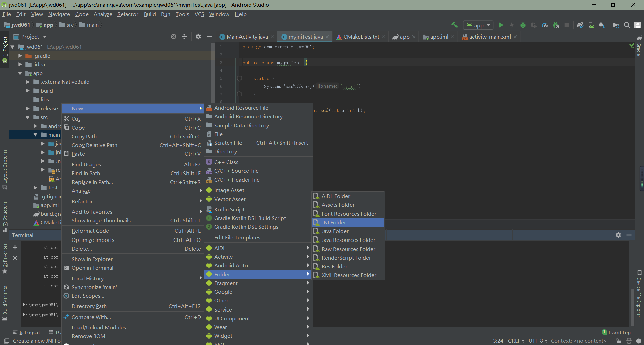This screenshot has height=345, width=644.
Task: Open Terminal panel settings gear
Action: pyautogui.click(x=618, y=235)
